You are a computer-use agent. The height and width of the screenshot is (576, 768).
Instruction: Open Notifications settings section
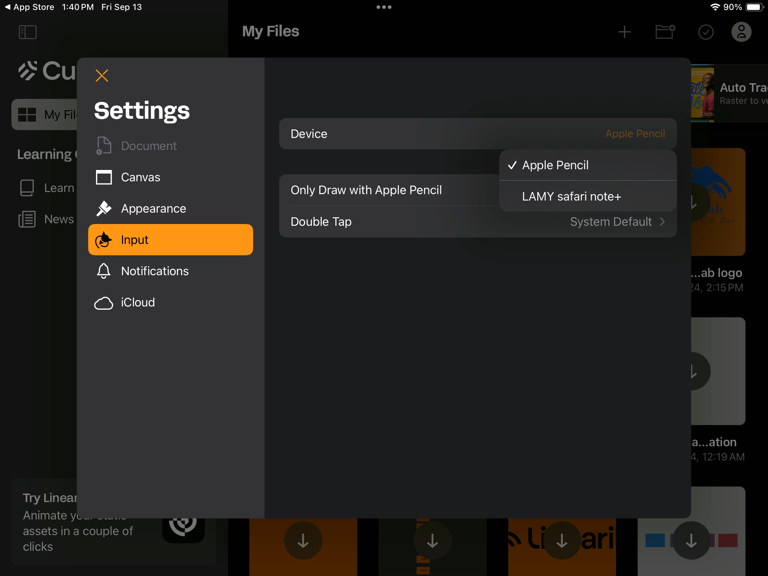(x=170, y=271)
